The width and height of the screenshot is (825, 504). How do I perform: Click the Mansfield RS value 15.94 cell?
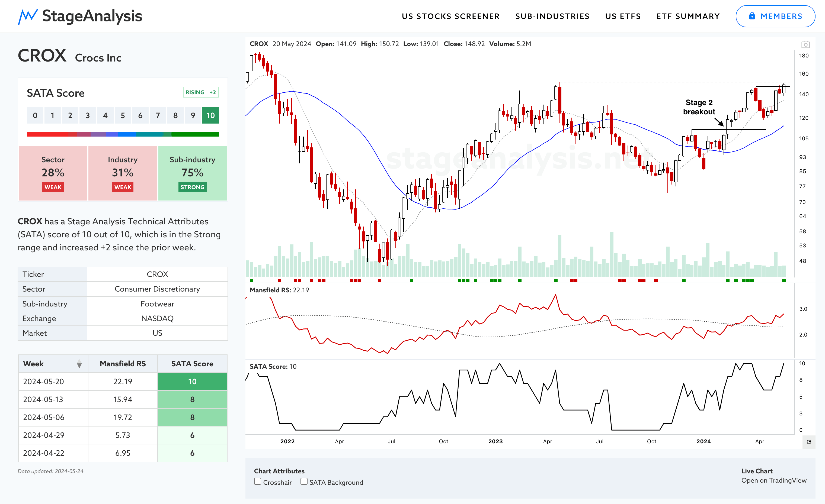click(123, 399)
